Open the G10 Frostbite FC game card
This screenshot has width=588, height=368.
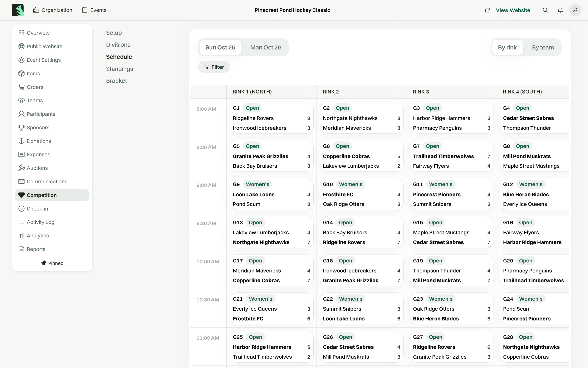[362, 194]
